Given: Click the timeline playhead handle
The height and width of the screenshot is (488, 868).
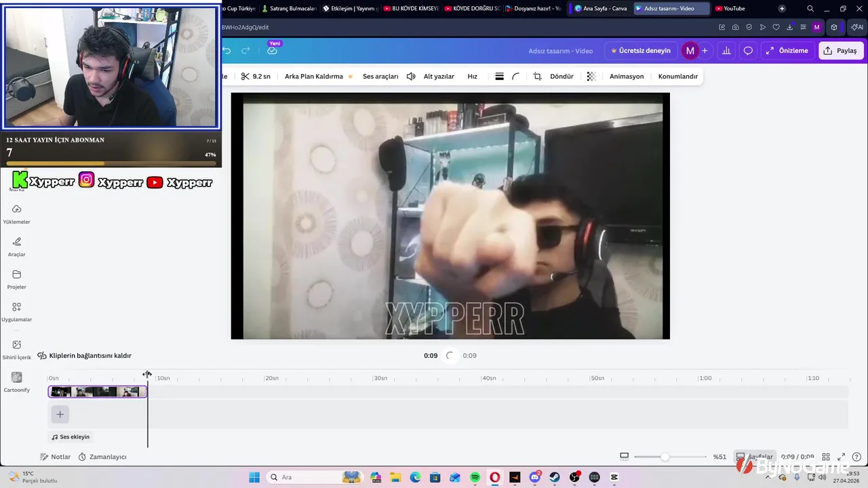Looking at the screenshot, I should pos(147,375).
